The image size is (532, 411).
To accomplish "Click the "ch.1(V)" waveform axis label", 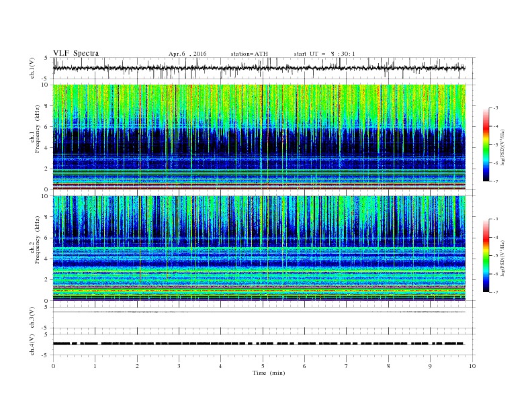I will 32,68.
